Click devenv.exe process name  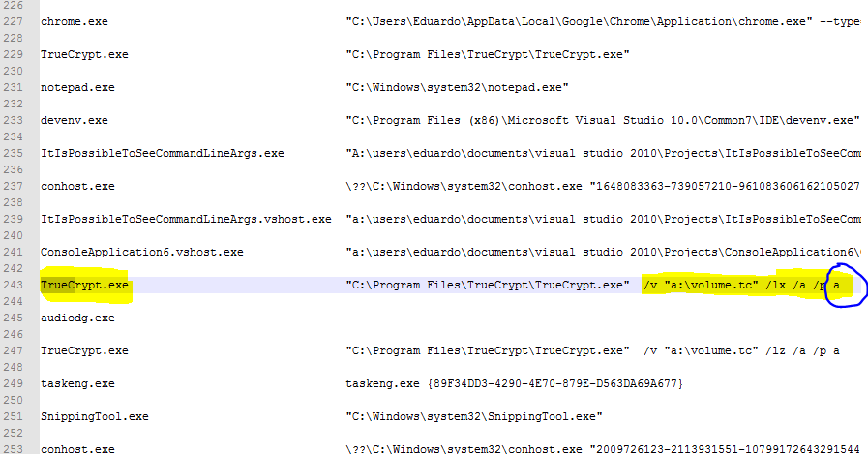tap(75, 121)
